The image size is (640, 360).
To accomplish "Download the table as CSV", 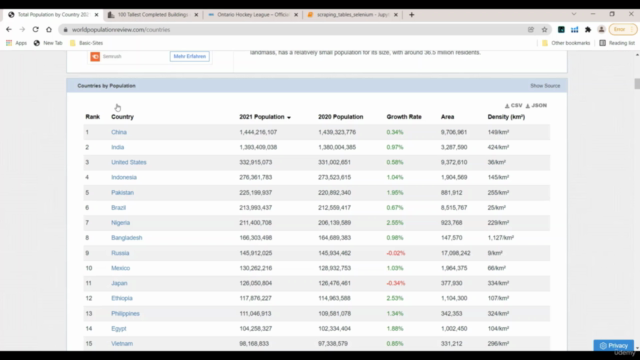I will pos(513,105).
